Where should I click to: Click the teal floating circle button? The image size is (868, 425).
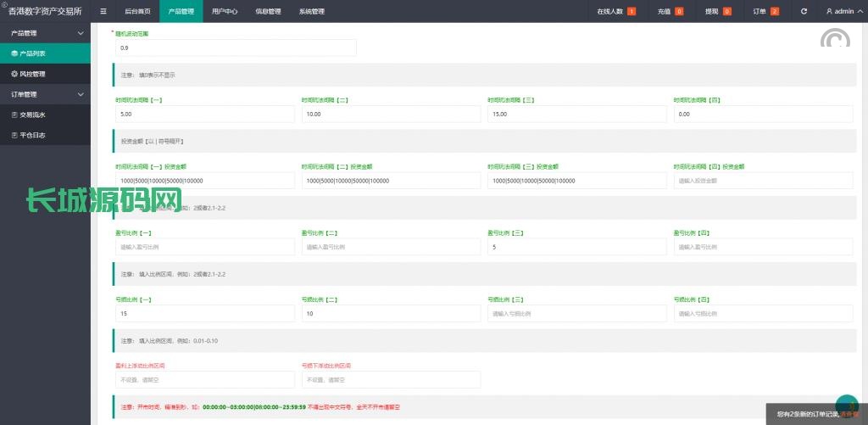846,405
